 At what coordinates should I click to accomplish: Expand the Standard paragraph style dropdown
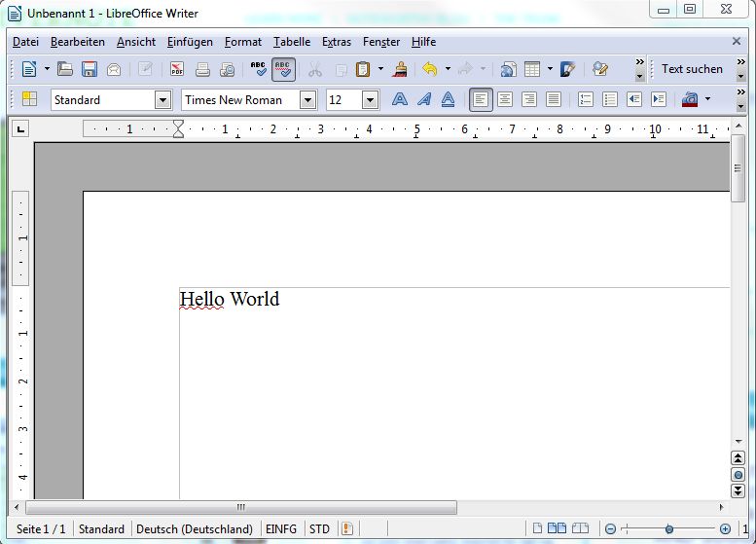coord(162,99)
